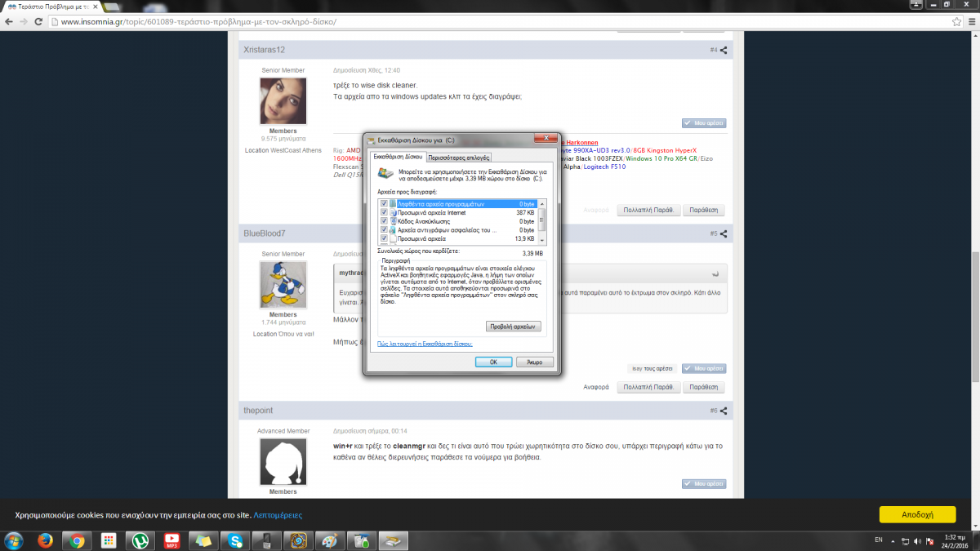The width and height of the screenshot is (980, 551).
Task: Open the cookies Λεπτομέρειες link
Action: tap(278, 515)
